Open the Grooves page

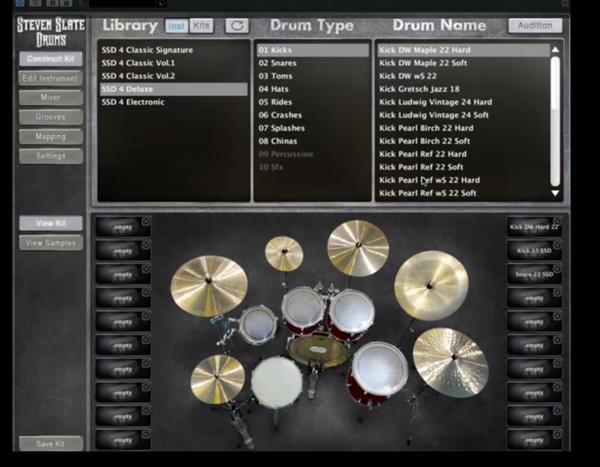(51, 117)
